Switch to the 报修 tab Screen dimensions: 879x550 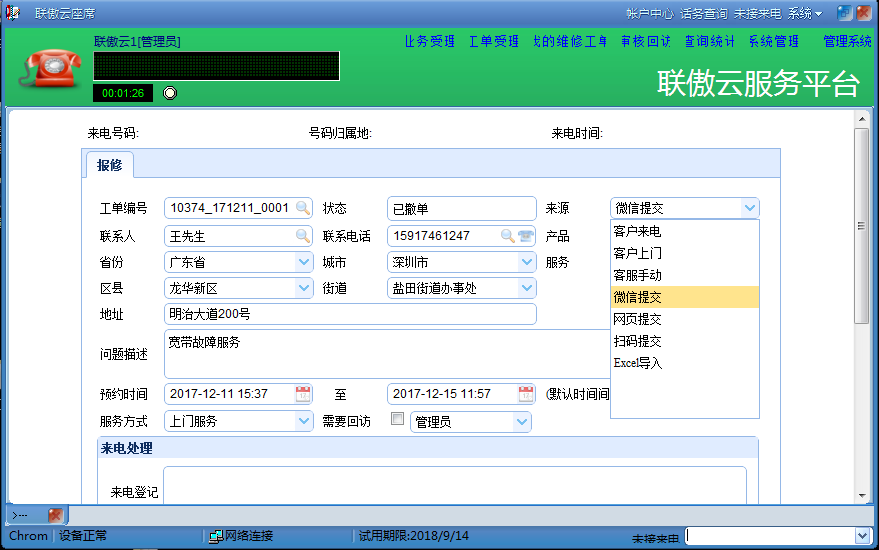[x=109, y=165]
